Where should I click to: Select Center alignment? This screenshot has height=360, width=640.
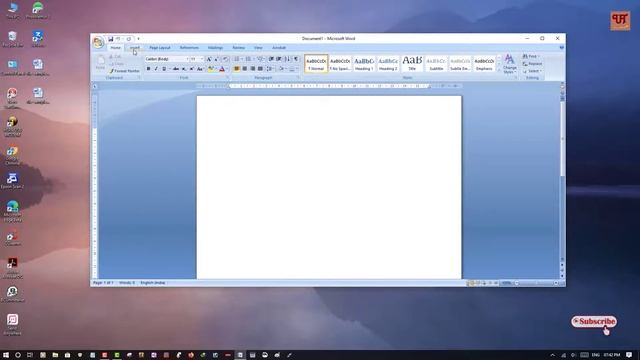244,69
